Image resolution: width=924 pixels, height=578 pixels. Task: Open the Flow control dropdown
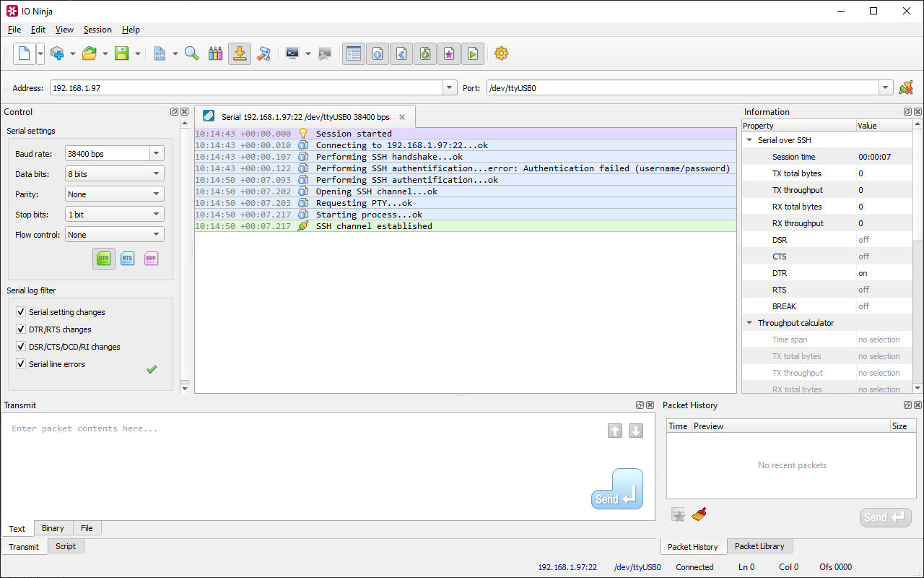coord(115,235)
